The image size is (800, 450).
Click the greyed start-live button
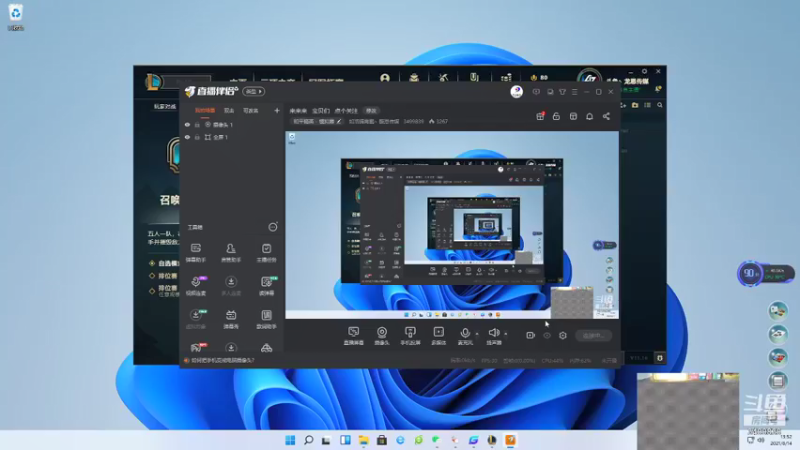click(x=593, y=335)
